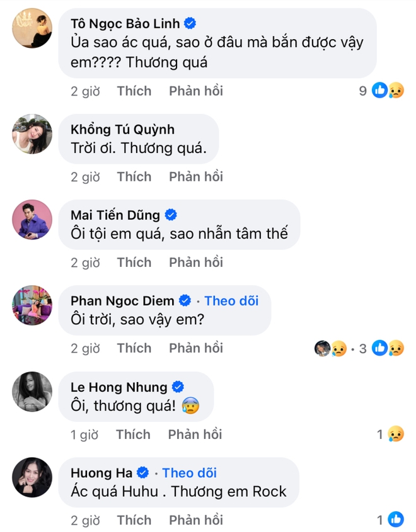The image size is (416, 532).
Task: Click Khổng Tú Quỳnh's avatar
Action: point(32,134)
